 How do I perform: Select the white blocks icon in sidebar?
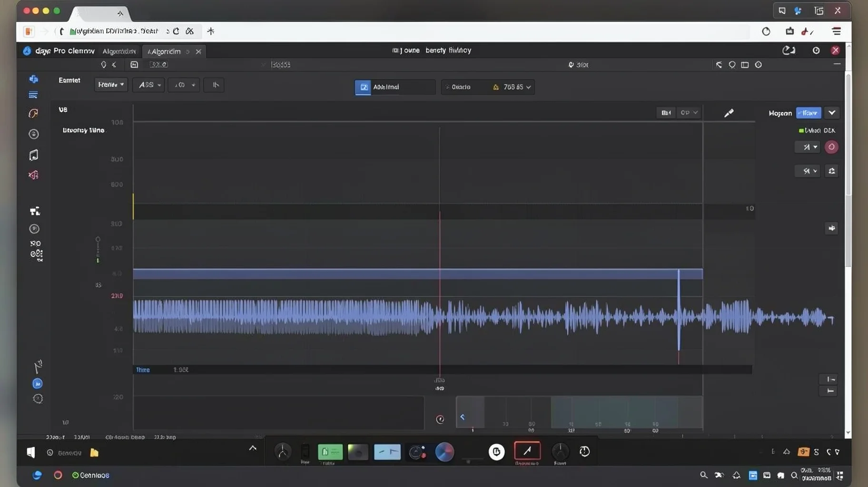pos(35,211)
